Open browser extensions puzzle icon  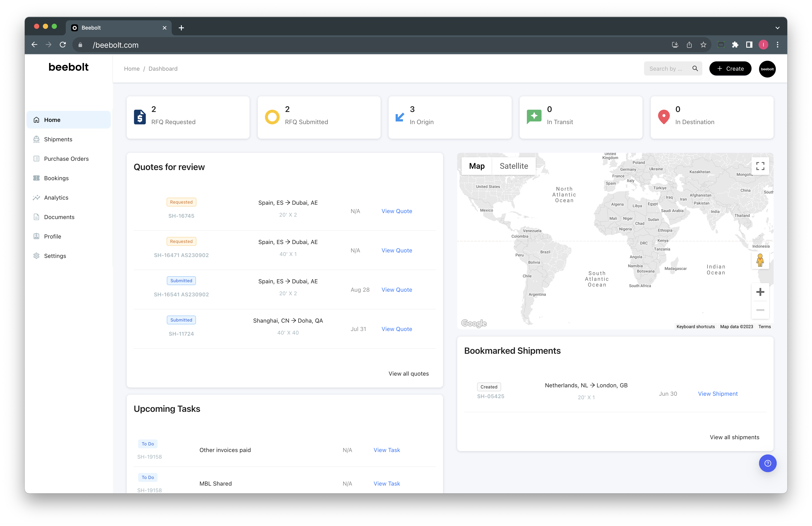735,45
